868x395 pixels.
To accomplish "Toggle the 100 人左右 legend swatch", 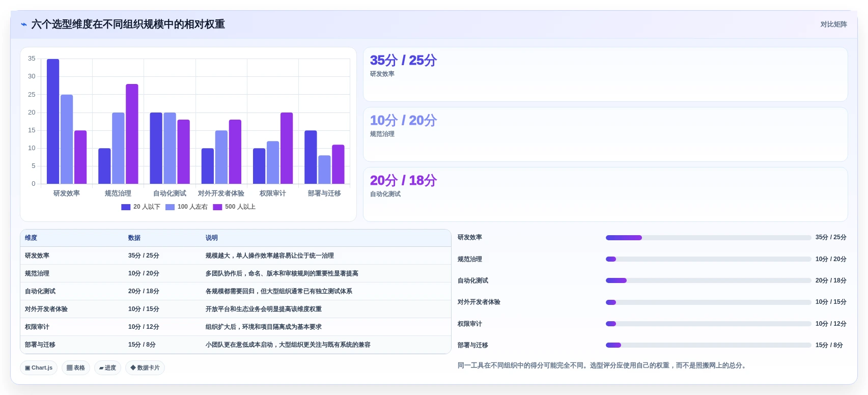I will pos(170,207).
